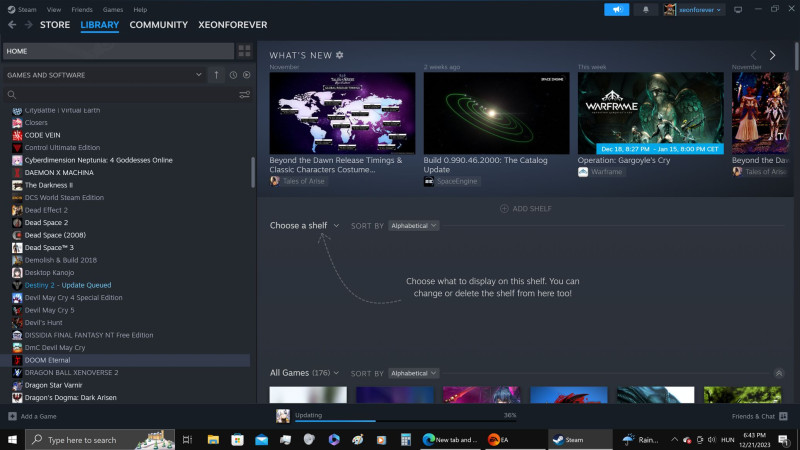This screenshot has height=450, width=800.
Task: Change Alphabetical sort for All Games
Action: pos(413,373)
